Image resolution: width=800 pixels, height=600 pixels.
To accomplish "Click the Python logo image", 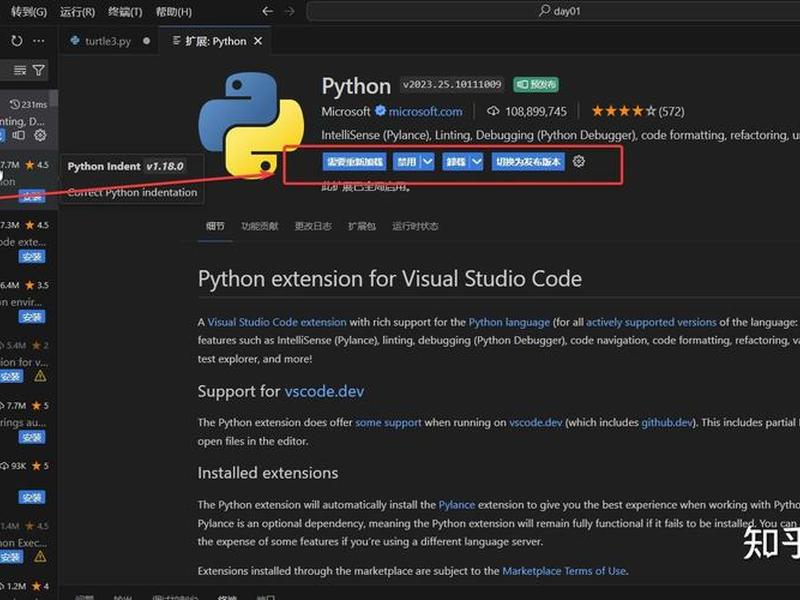I will point(251,125).
